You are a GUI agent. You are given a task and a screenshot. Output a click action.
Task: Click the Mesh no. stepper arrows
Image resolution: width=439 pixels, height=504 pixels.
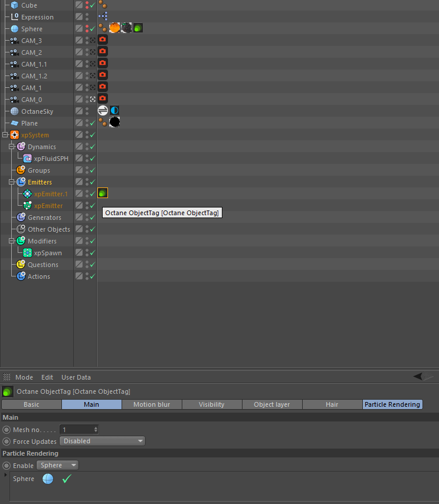click(x=96, y=429)
